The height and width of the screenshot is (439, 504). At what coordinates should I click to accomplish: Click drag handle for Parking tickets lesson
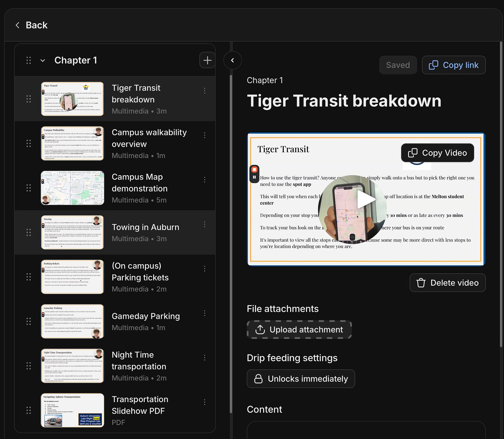(x=29, y=277)
